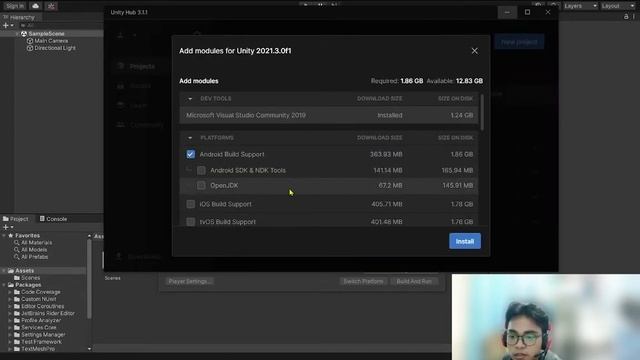Expand the Custom NUnit package
The image size is (640, 360).
click(x=10, y=299)
